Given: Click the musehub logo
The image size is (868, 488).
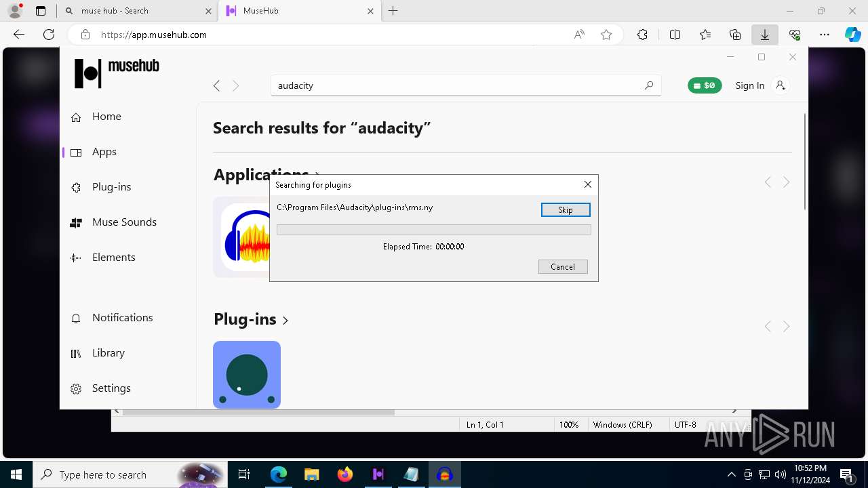Looking at the screenshot, I should (117, 73).
